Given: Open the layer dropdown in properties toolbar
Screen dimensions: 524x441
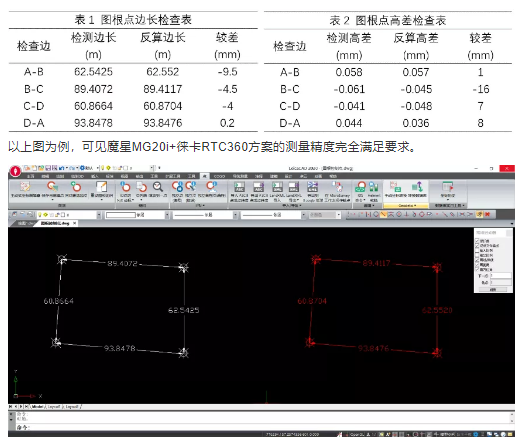Looking at the screenshot, I should pos(99,215).
